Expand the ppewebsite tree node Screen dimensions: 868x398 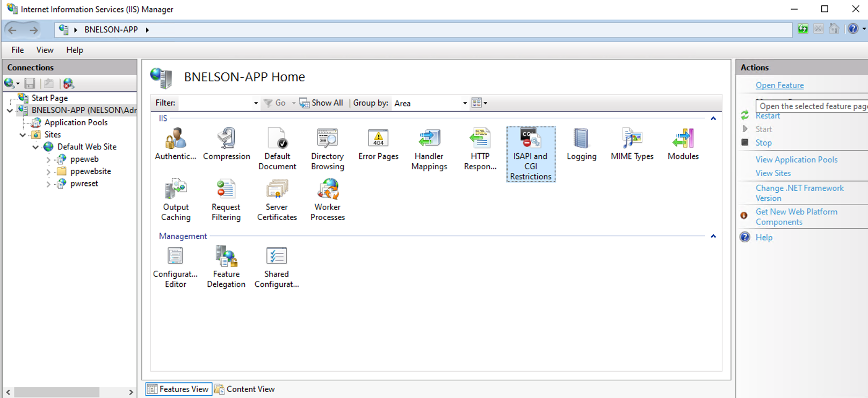[x=48, y=172]
